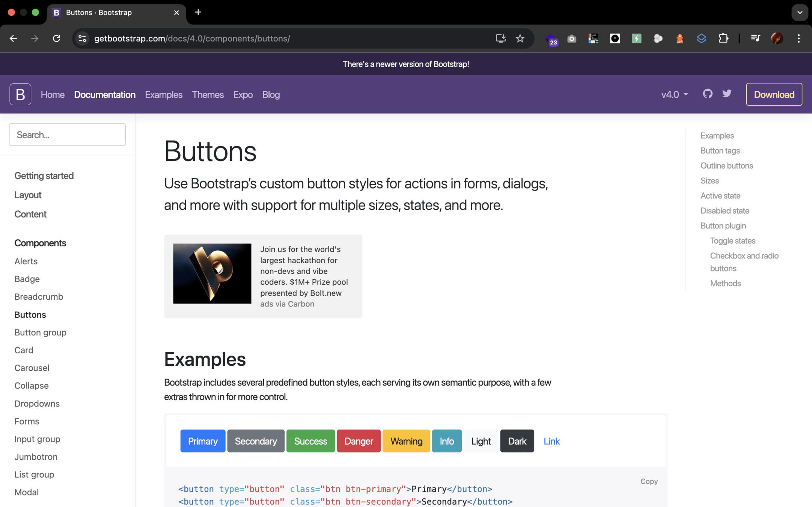Open the tab search chevron dropdown
This screenshot has height=507, width=812.
800,12
